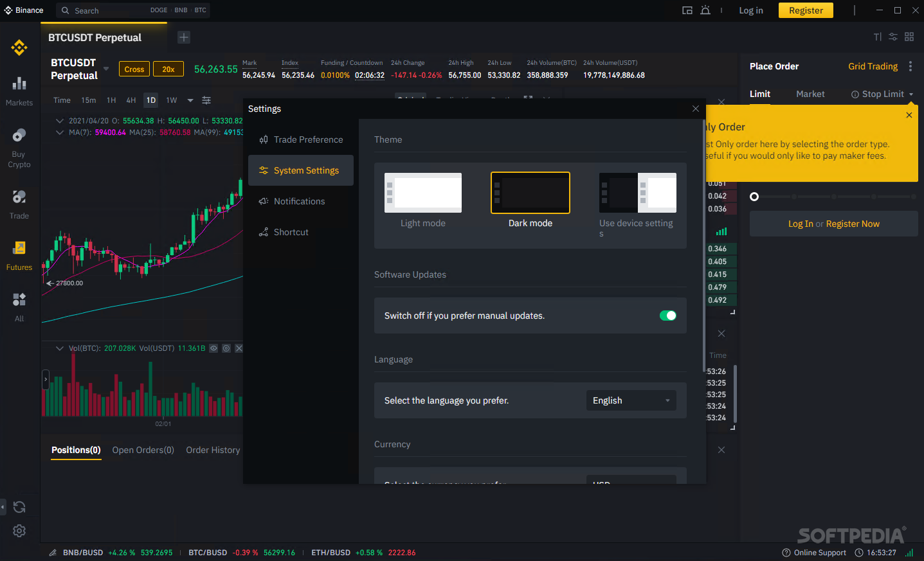
Task: Switch to the Open Orders(0) tab
Action: [143, 450]
